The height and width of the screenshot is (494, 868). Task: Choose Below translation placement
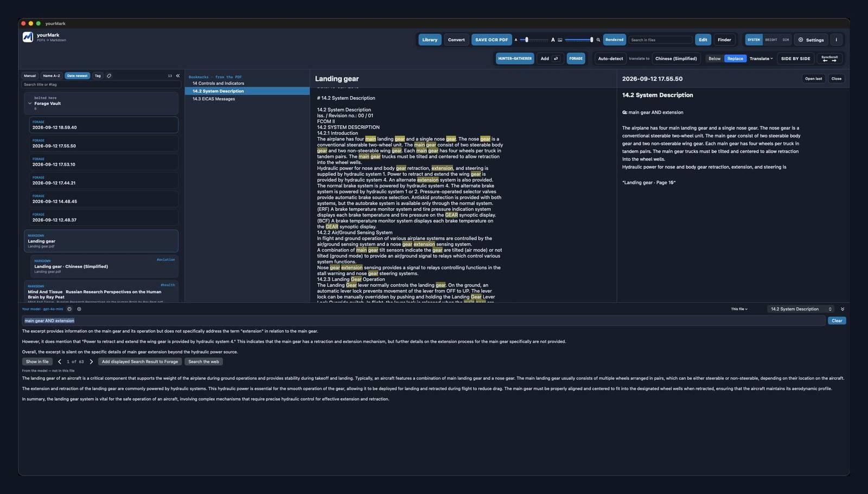click(714, 59)
